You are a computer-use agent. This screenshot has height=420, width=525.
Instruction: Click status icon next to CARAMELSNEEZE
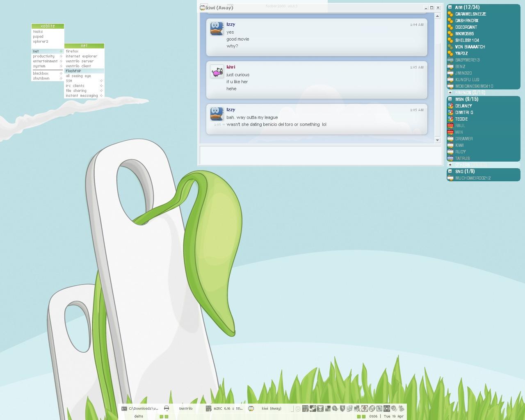[x=450, y=14]
